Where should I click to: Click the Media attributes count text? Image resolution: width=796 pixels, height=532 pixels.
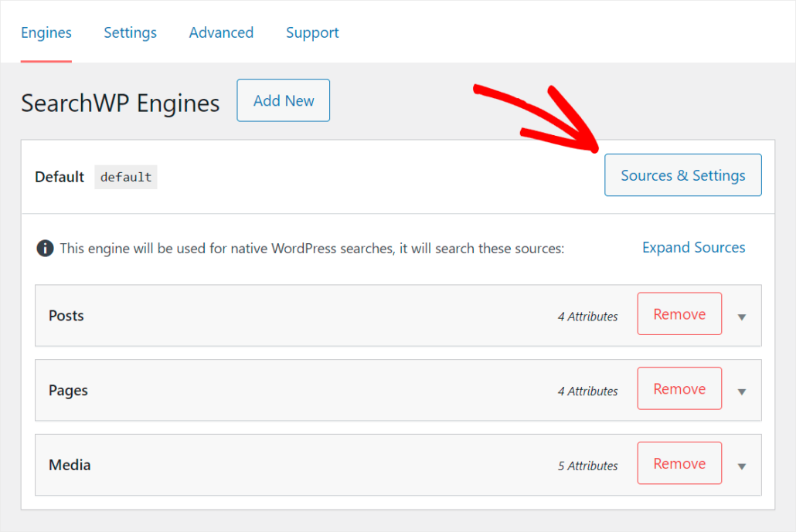pyautogui.click(x=587, y=466)
